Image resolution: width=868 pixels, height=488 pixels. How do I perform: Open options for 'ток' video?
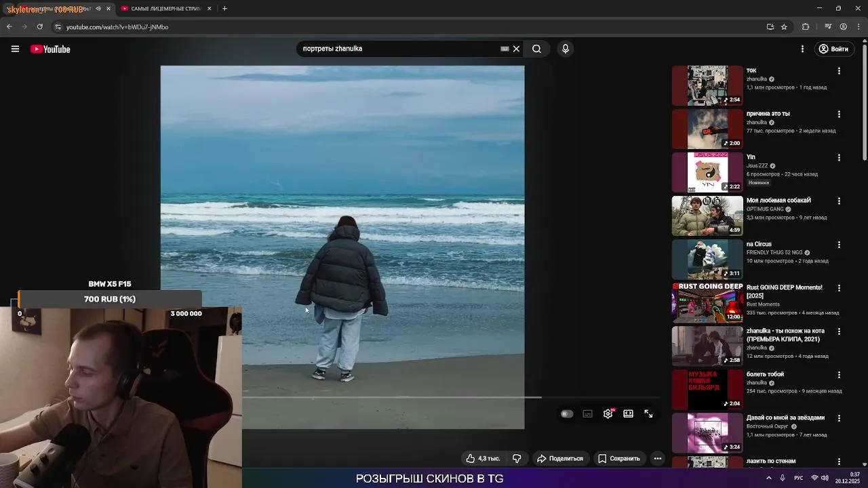839,71
